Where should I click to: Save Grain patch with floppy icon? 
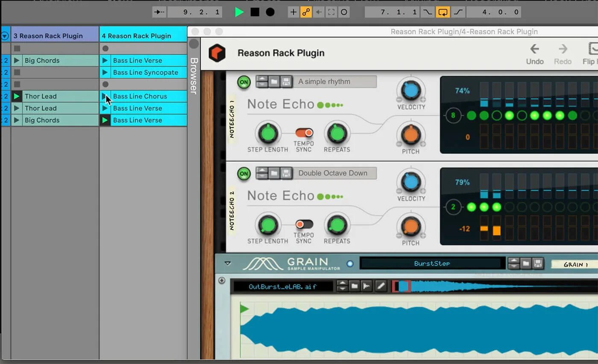pyautogui.click(x=538, y=263)
